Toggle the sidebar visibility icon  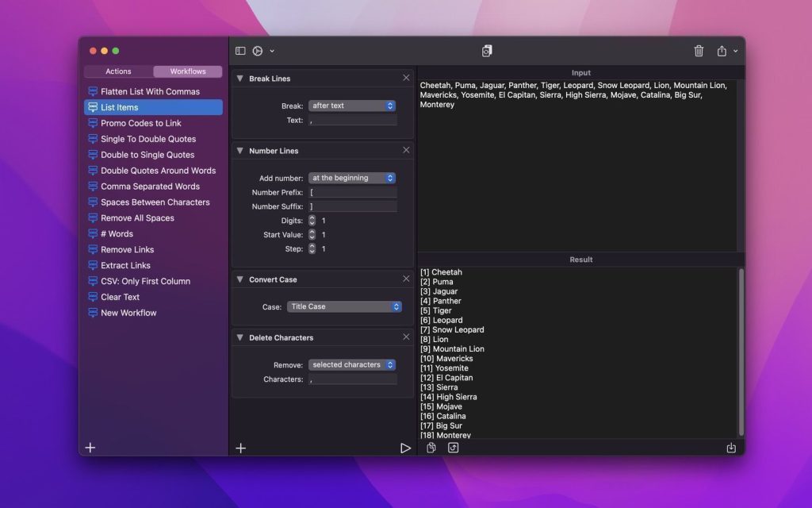[x=240, y=50]
